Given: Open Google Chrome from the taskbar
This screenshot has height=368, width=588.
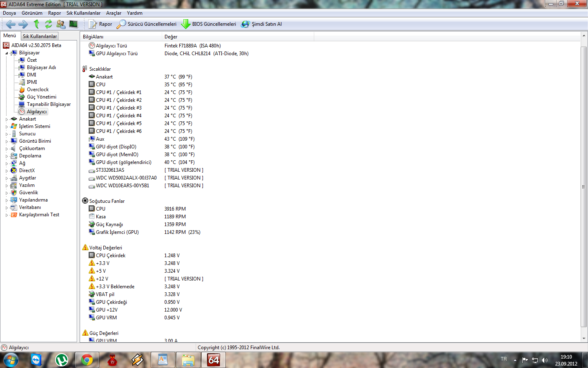Looking at the screenshot, I should pos(87,360).
